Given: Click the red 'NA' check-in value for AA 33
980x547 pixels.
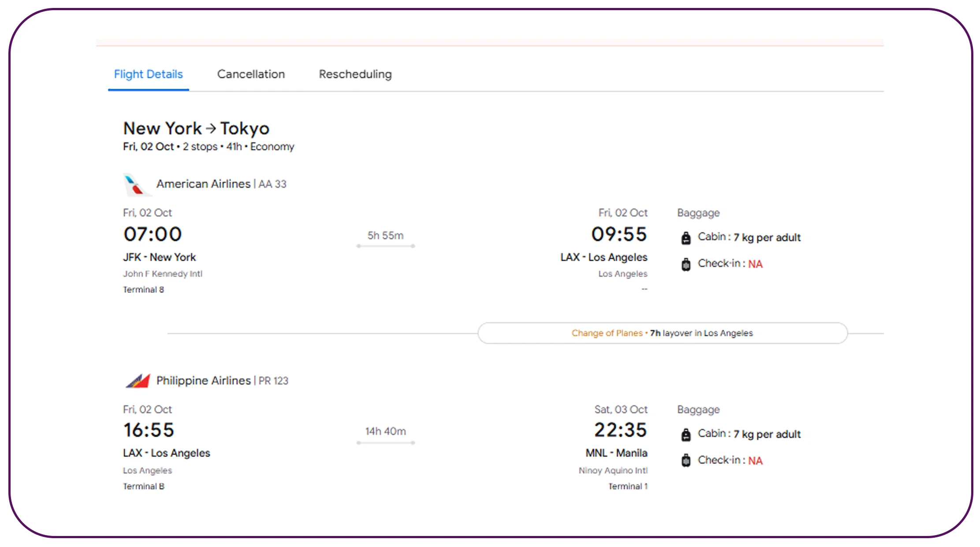Looking at the screenshot, I should (755, 264).
